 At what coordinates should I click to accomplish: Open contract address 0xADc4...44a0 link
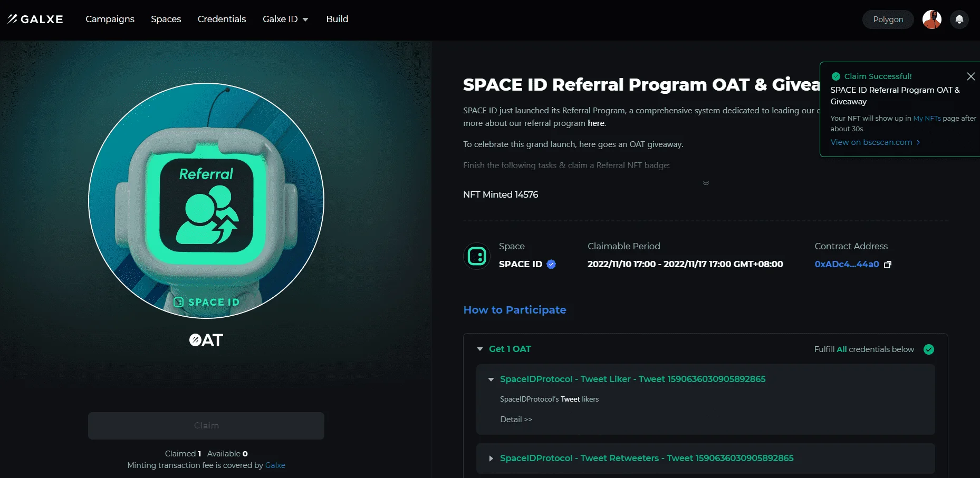point(847,265)
